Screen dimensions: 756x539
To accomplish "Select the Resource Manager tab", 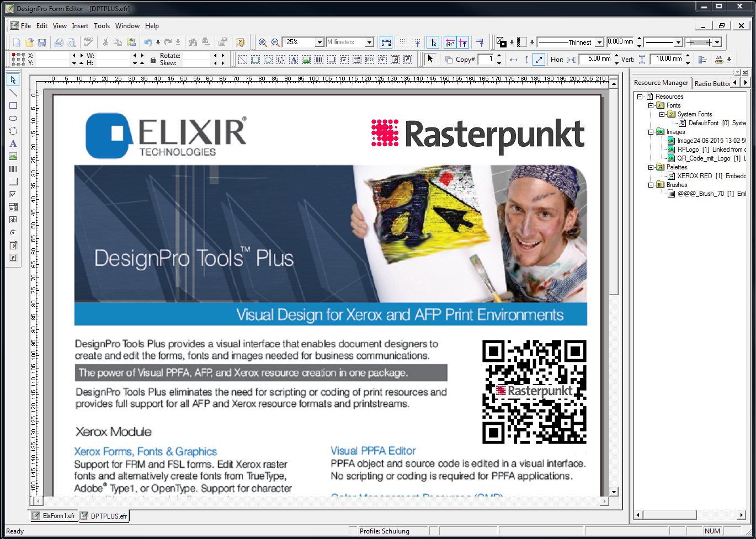I will (661, 83).
